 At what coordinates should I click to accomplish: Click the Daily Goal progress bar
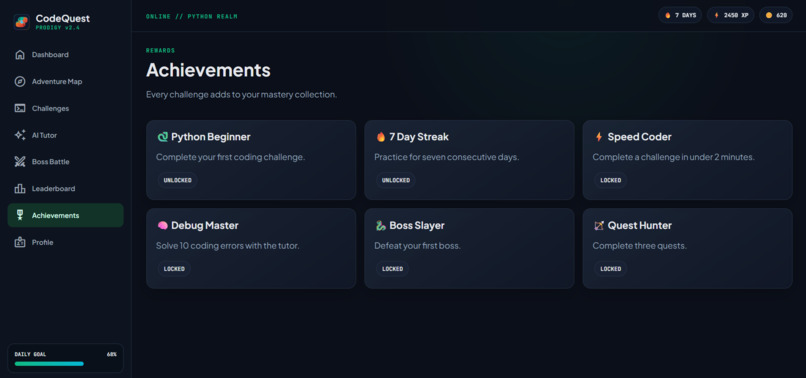[x=65, y=364]
